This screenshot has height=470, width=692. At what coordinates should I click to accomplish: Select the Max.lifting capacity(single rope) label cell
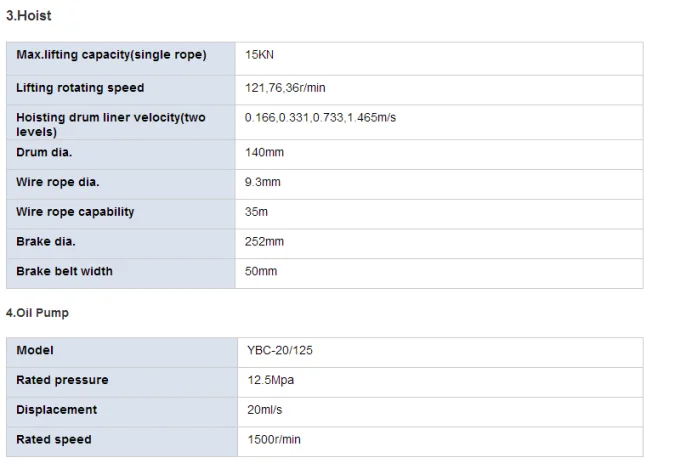111,55
